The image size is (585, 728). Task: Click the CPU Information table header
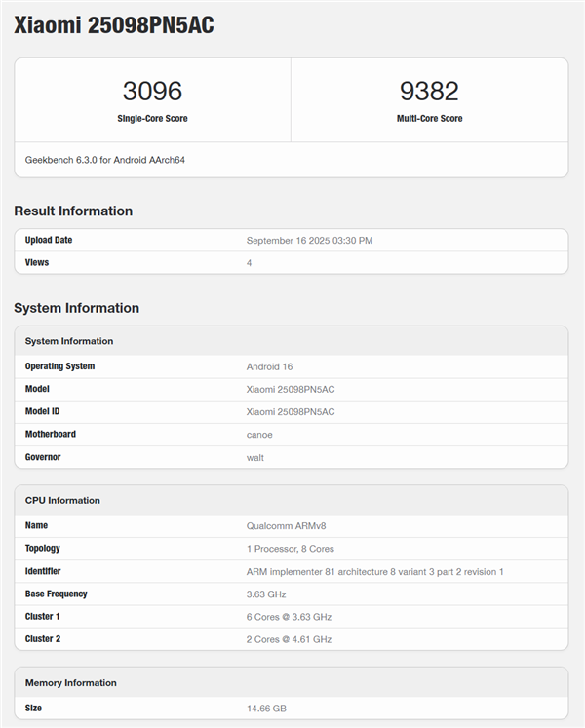pyautogui.click(x=62, y=500)
